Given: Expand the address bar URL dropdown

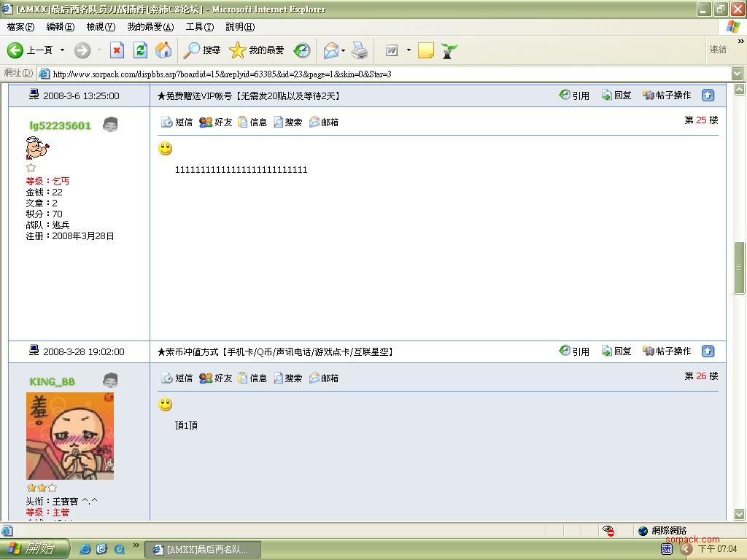Looking at the screenshot, I should click(x=737, y=74).
